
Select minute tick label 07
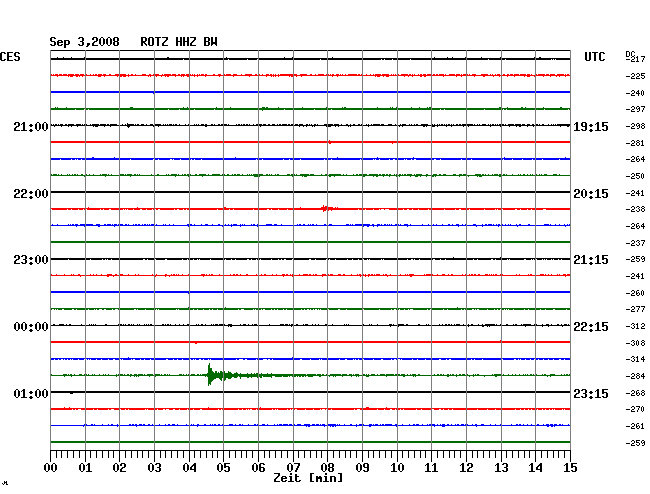click(293, 468)
